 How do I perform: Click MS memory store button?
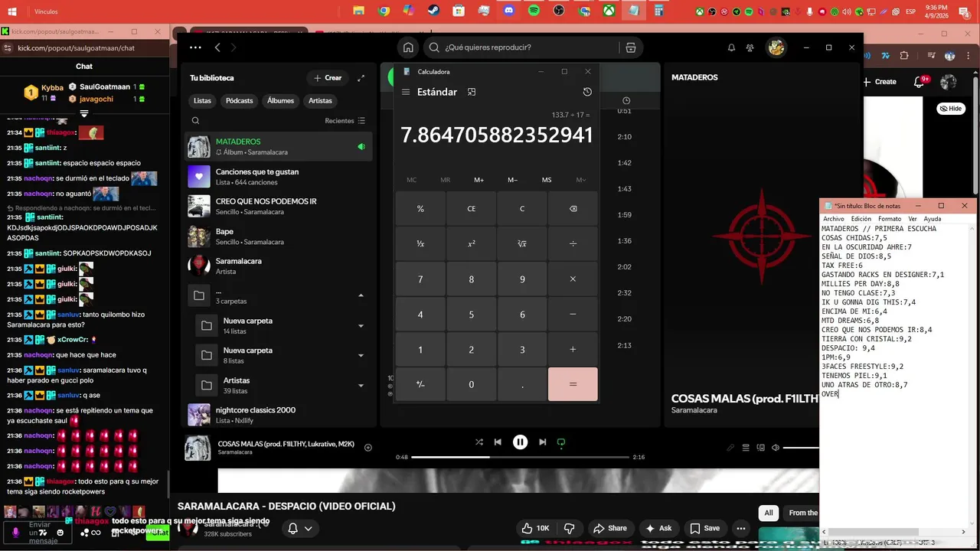tap(547, 180)
